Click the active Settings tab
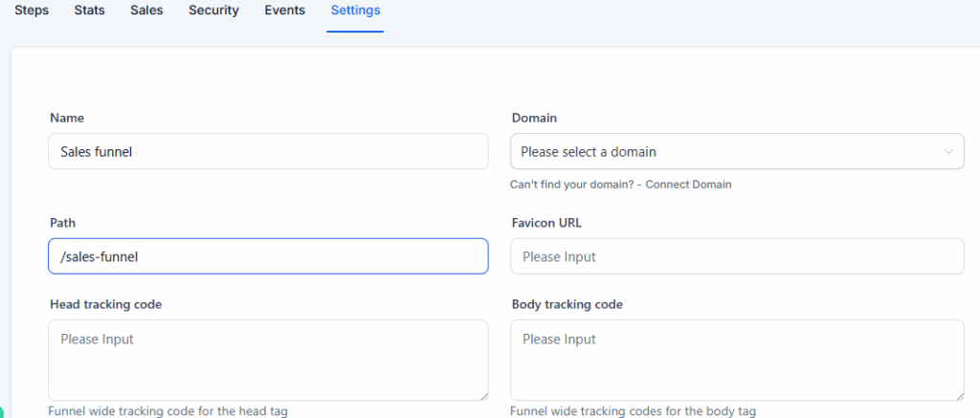The image size is (980, 418). point(355,11)
